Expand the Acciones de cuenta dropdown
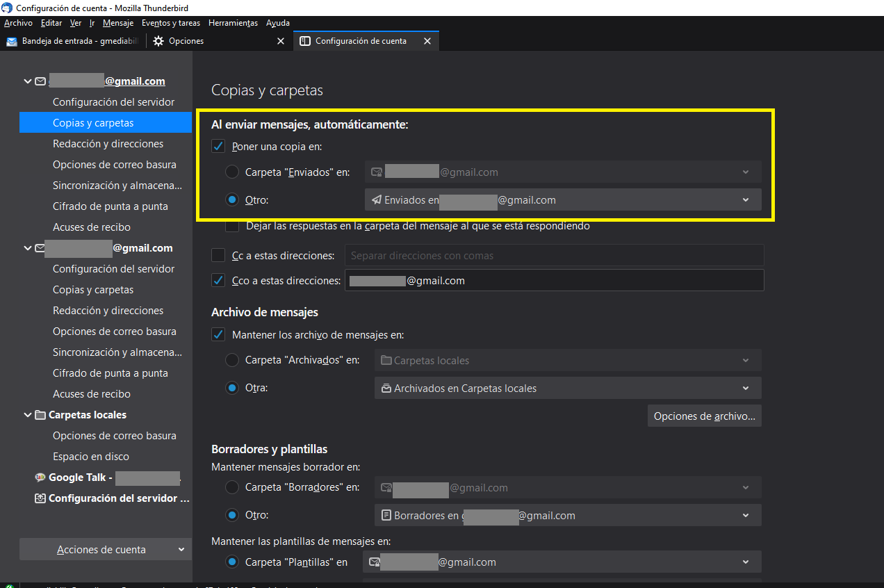 tap(105, 550)
